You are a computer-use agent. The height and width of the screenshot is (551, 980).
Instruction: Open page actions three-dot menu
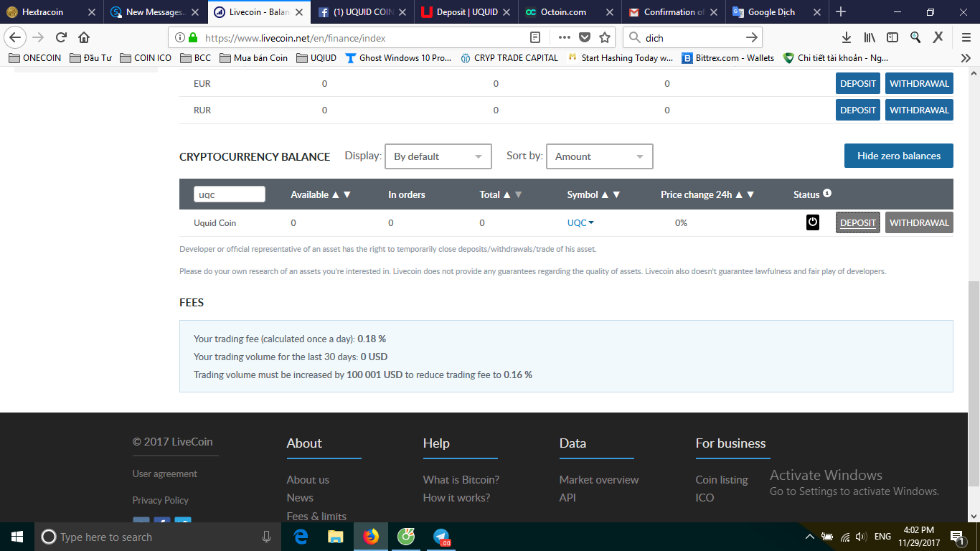pyautogui.click(x=564, y=37)
